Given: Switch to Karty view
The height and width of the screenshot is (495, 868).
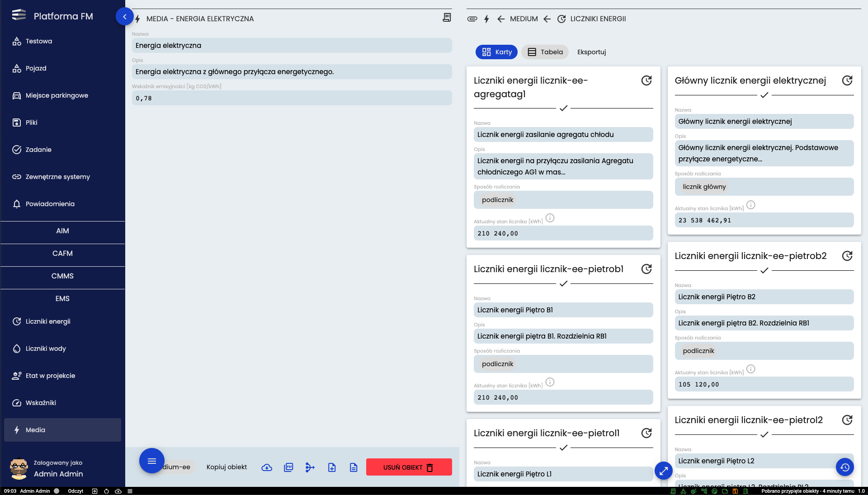Looking at the screenshot, I should pyautogui.click(x=496, y=52).
